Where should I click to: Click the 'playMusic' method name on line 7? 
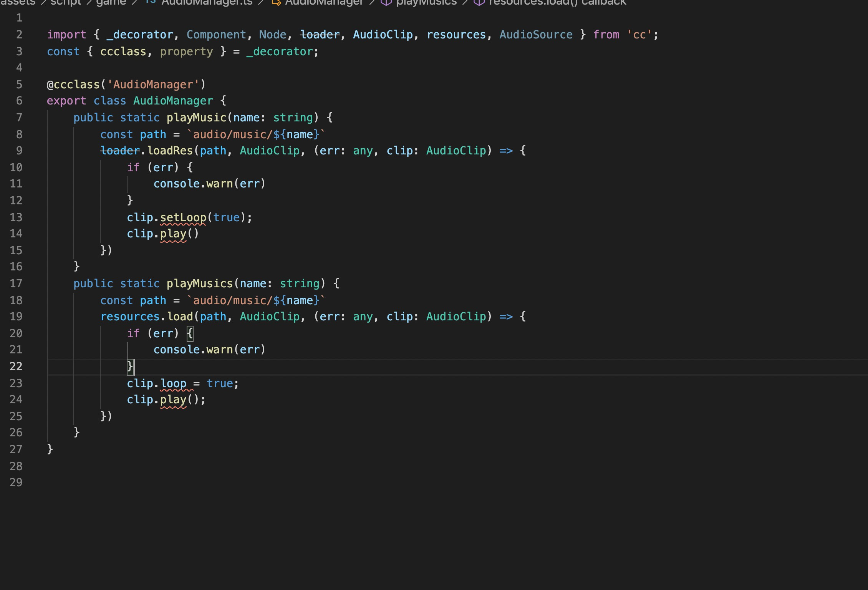(x=196, y=118)
